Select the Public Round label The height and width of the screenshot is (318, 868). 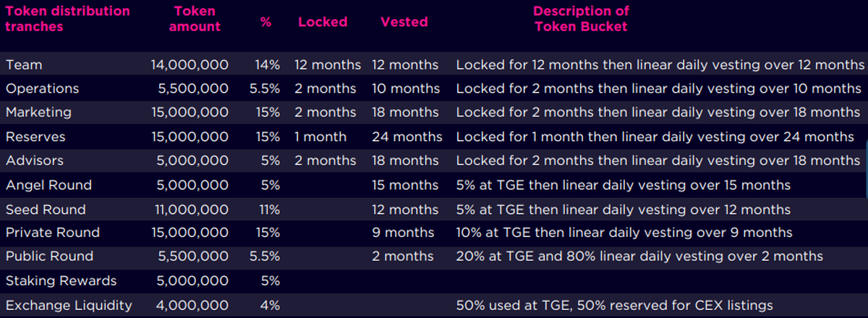[49, 256]
